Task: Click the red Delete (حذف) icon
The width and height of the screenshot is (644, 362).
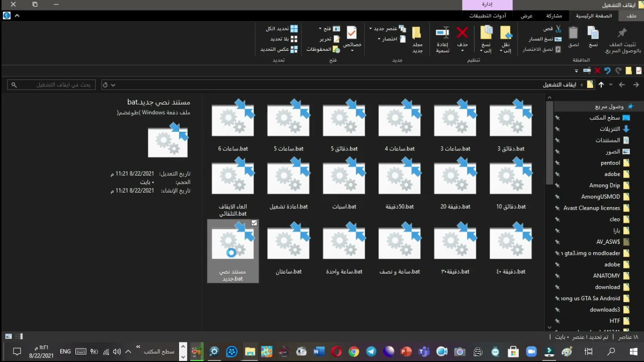Action: 462,33
